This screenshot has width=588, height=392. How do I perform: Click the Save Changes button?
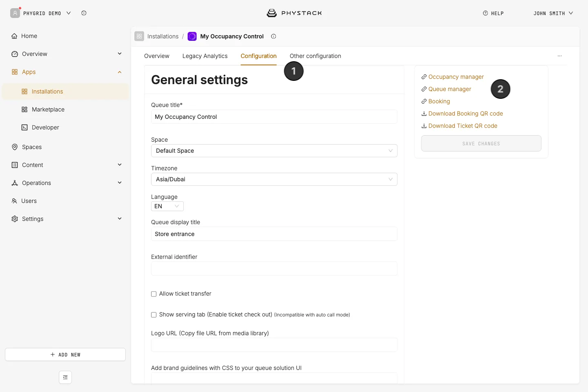481,143
